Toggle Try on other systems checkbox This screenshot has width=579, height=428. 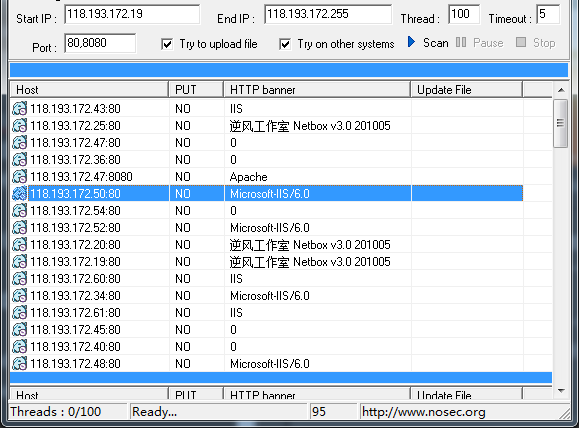pyautogui.click(x=285, y=44)
